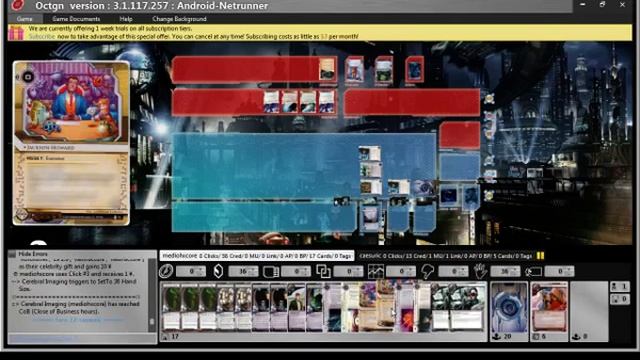Select the leftmost green-art card in hand

171,307
